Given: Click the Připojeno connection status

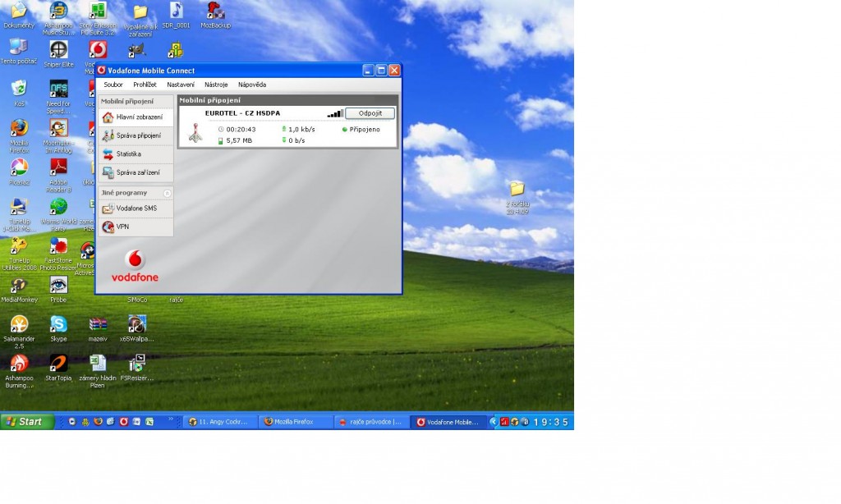Looking at the screenshot, I should [x=364, y=129].
